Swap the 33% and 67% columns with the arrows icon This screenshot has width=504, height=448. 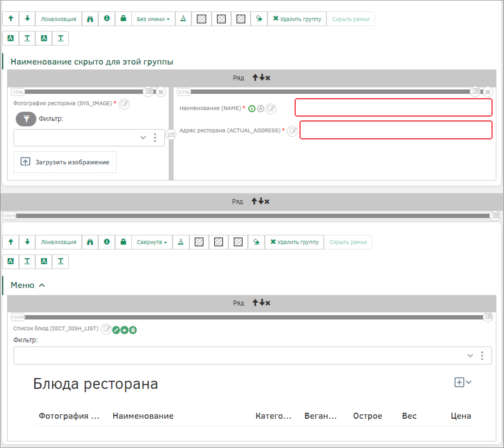pyautogui.click(x=171, y=135)
